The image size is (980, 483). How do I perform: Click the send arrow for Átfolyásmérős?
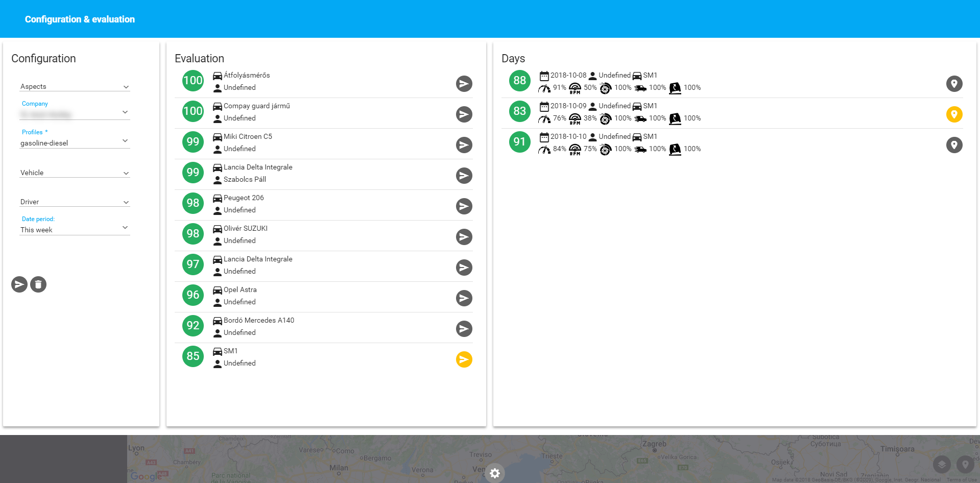click(x=464, y=84)
